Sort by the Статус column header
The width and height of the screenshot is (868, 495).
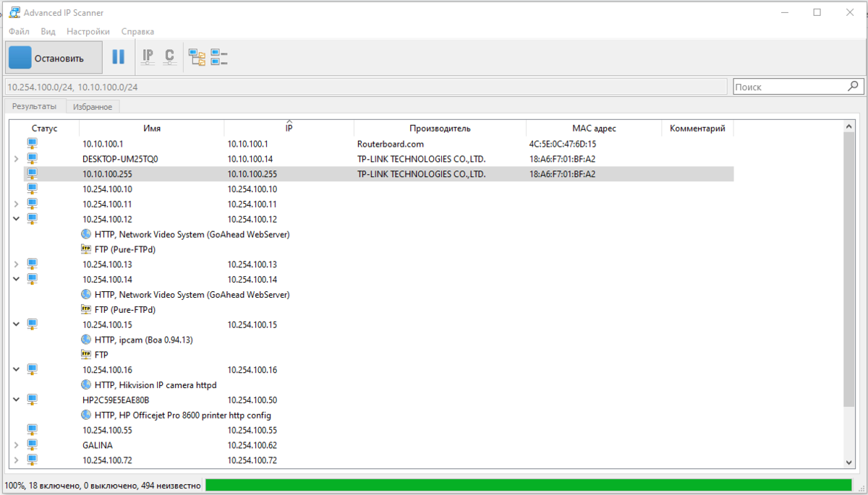(45, 129)
